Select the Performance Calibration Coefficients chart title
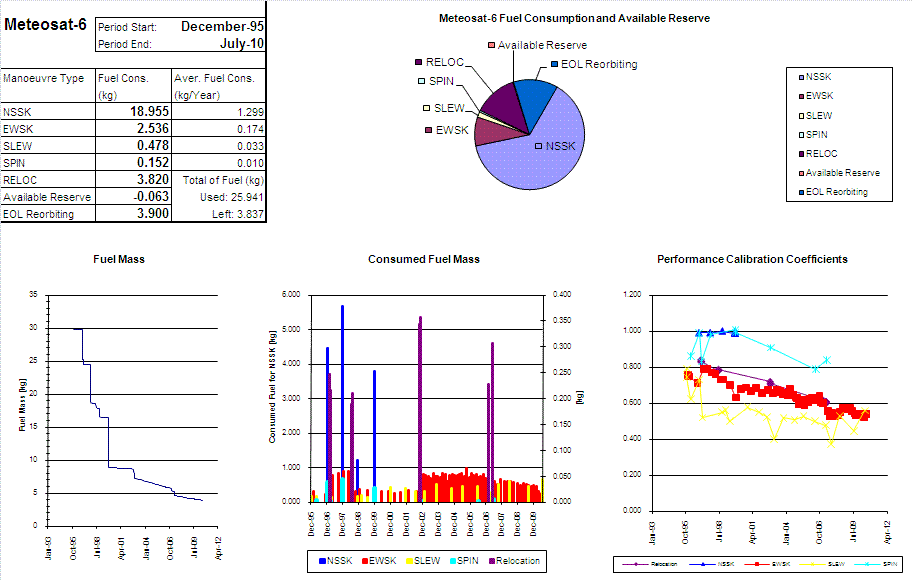This screenshot has width=913, height=580. pos(752,259)
